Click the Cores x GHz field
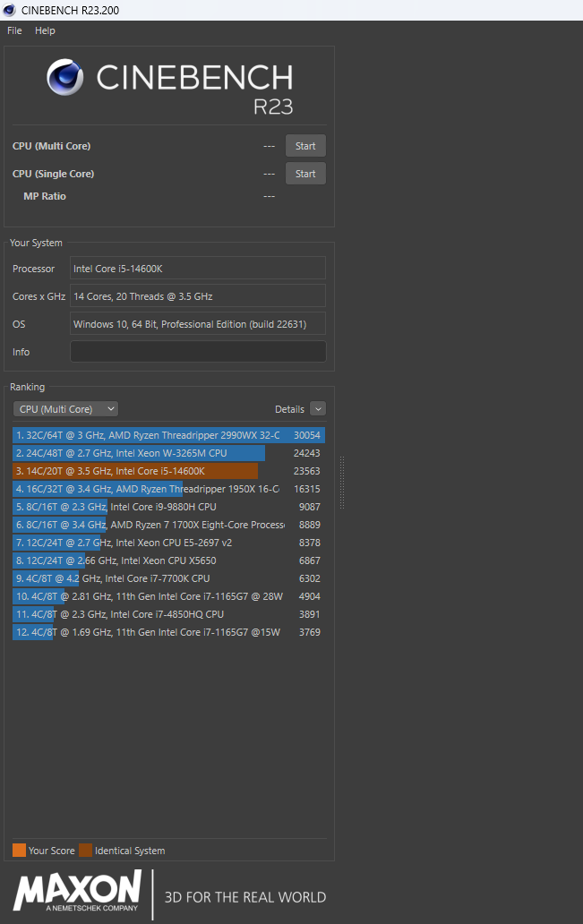This screenshot has height=924, width=583. [198, 296]
